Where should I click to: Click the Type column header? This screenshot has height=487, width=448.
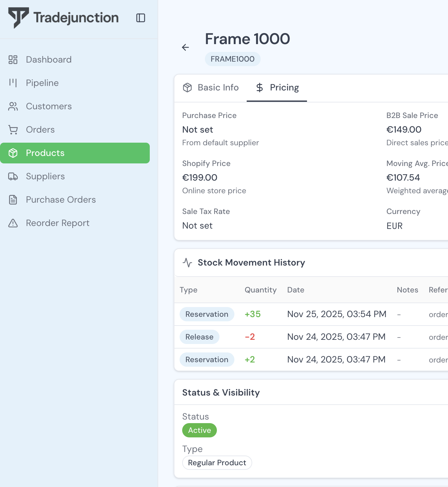pos(189,290)
